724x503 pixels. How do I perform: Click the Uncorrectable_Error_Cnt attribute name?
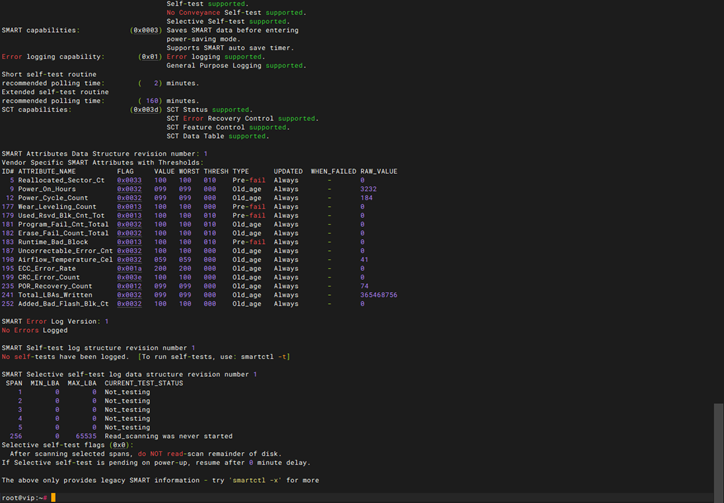66,251
